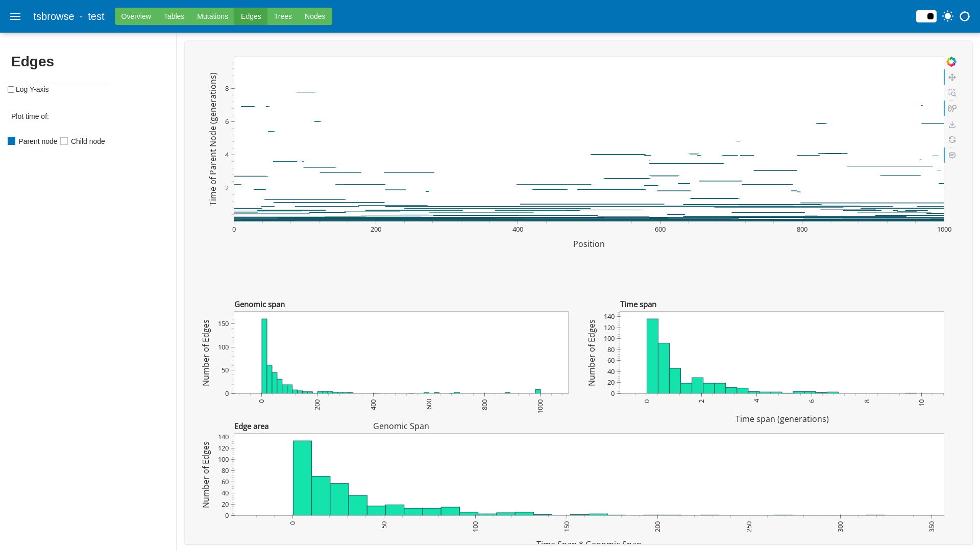Click the tallest Genomic span histogram bar

coord(264,357)
